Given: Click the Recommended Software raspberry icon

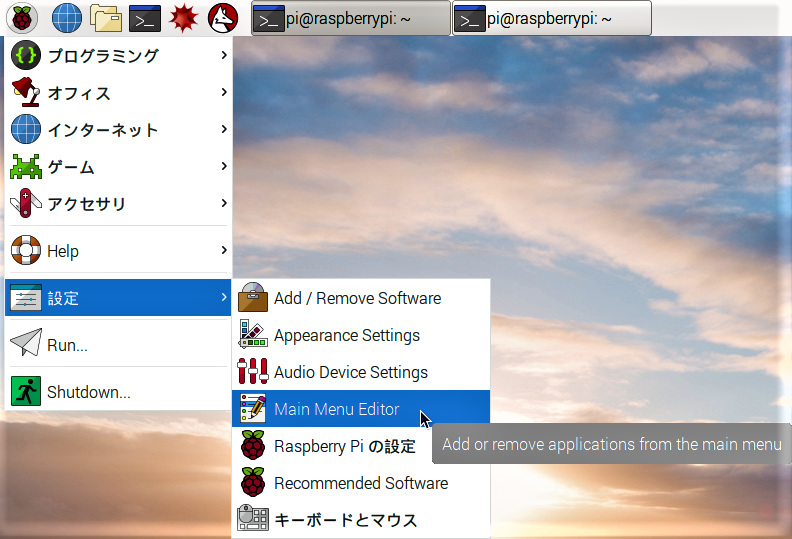Looking at the screenshot, I should [253, 482].
